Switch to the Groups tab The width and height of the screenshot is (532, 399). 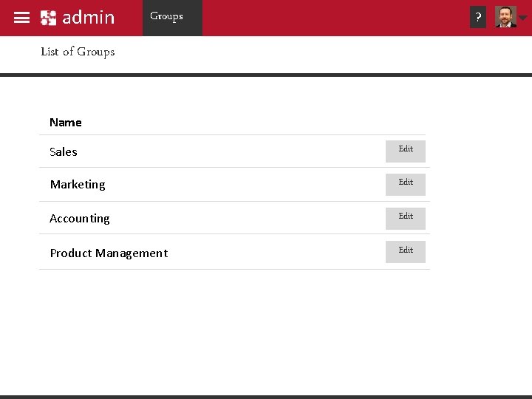172,18
